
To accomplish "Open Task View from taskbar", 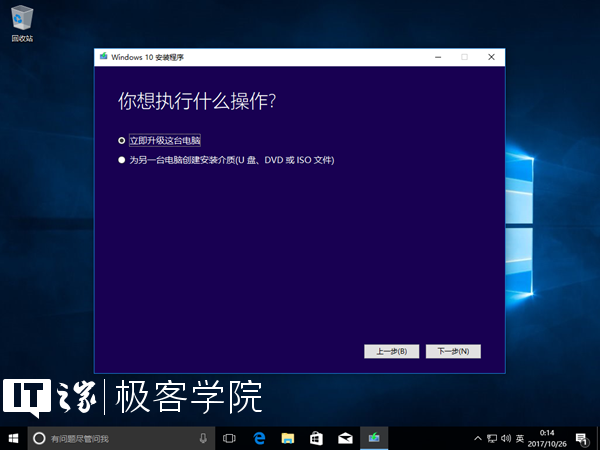I will [x=229, y=438].
